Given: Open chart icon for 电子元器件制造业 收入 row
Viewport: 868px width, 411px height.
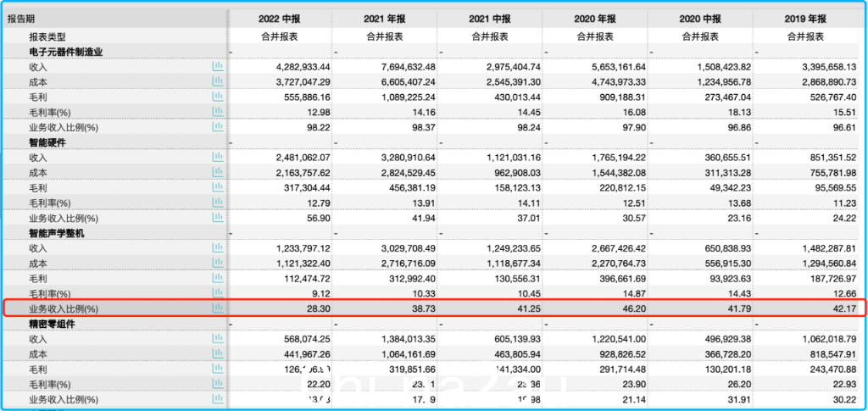Looking at the screenshot, I should coord(218,66).
